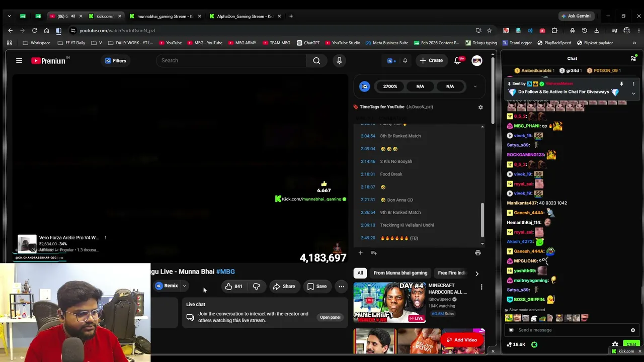Screen dimensions: 644x362
Task: Open Kick chat settings gear
Action: (x=615, y=345)
